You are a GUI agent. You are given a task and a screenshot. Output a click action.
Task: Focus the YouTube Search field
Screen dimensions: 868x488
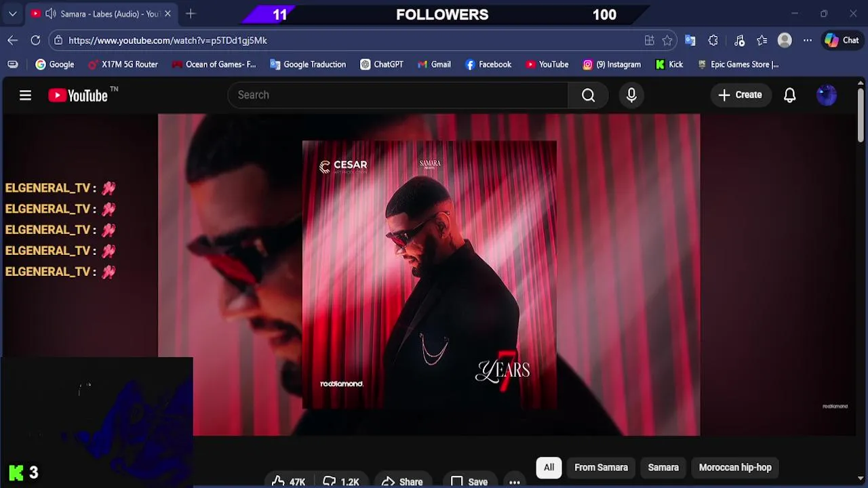point(398,95)
